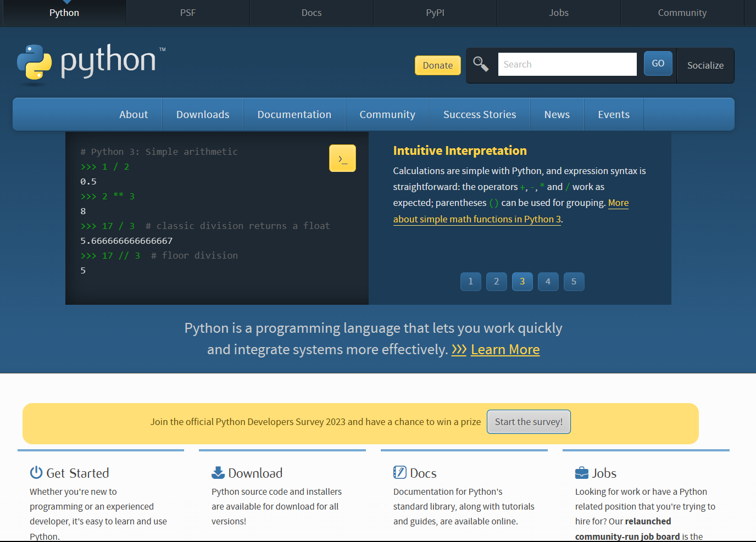The width and height of the screenshot is (756, 542).
Task: Launch the interactive shell button
Action: (342, 158)
